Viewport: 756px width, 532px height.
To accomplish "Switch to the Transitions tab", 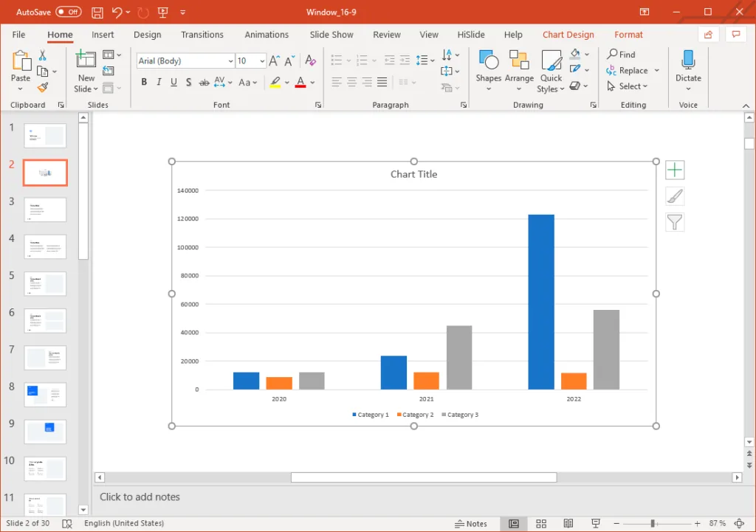I will [202, 35].
